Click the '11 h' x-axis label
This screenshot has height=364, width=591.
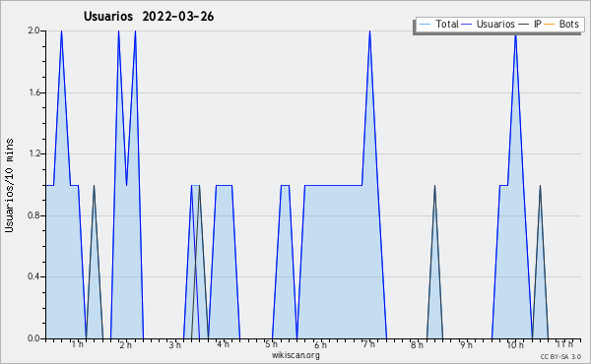[564, 344]
